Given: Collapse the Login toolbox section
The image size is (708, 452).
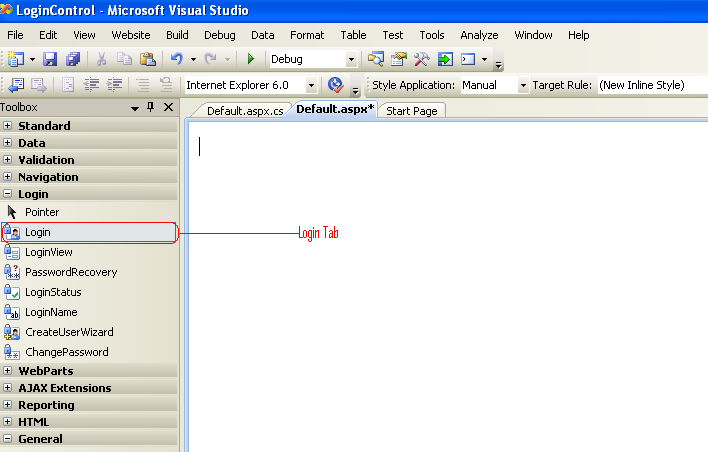Looking at the screenshot, I should [8, 194].
